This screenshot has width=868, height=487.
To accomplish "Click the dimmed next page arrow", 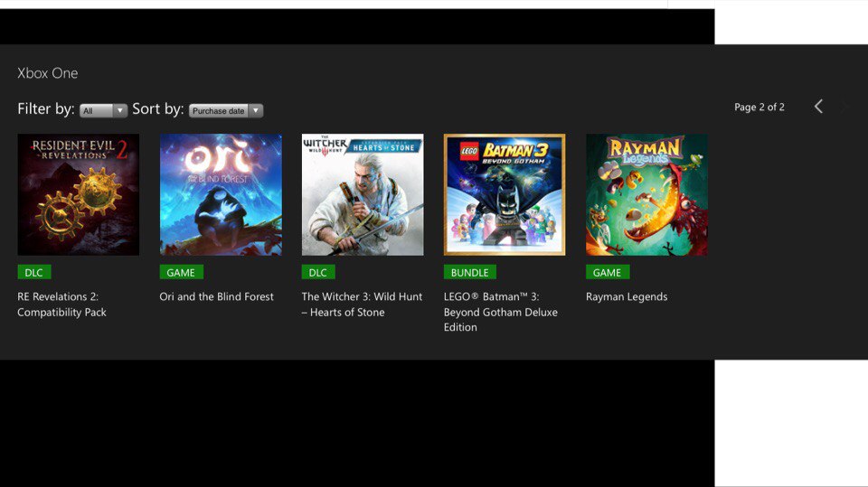I will pos(844,107).
